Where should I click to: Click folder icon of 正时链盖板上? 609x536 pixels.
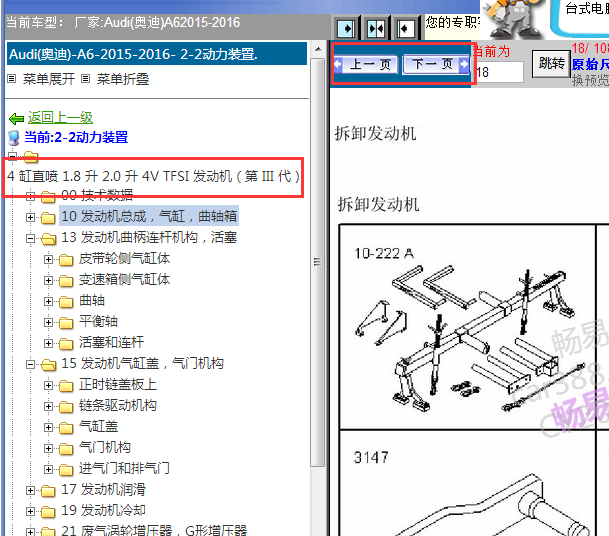[x=66, y=385]
